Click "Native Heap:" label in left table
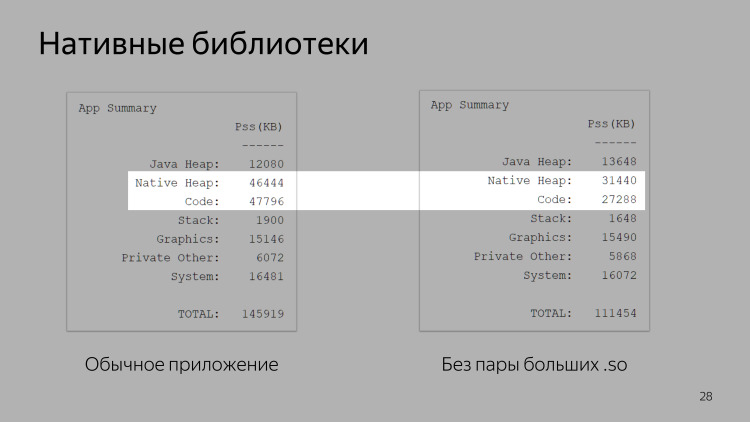The height and width of the screenshot is (422, 750). click(x=177, y=183)
